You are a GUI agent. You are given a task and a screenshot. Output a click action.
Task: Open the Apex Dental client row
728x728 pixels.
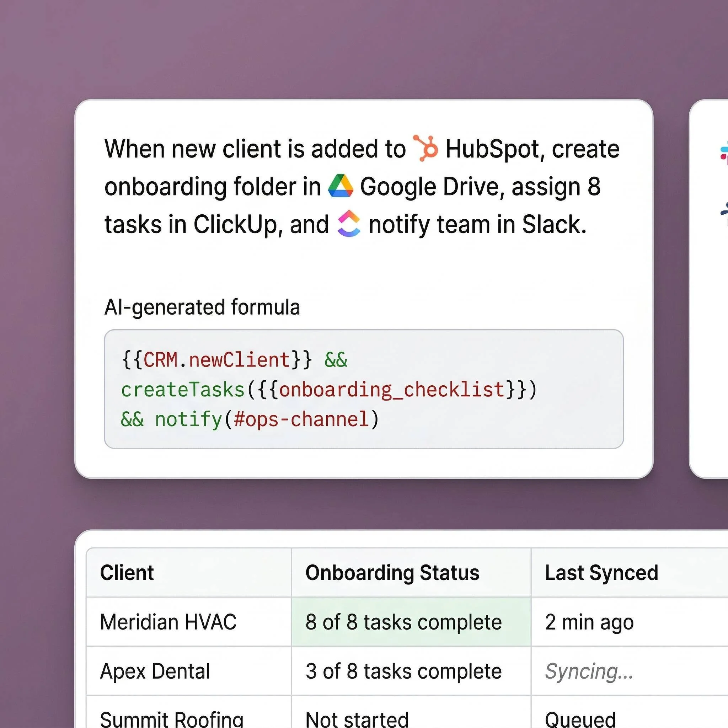click(155, 671)
